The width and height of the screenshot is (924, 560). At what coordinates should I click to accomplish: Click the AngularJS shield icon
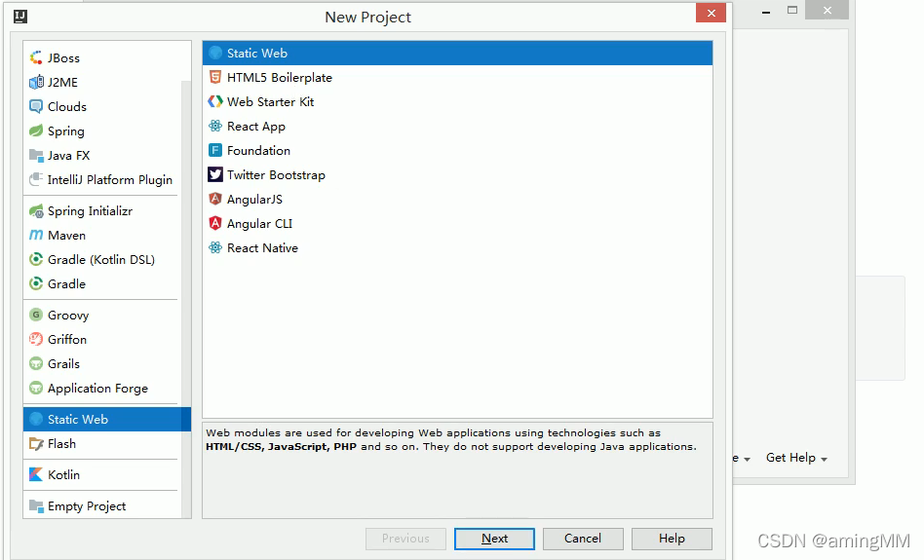[215, 199]
